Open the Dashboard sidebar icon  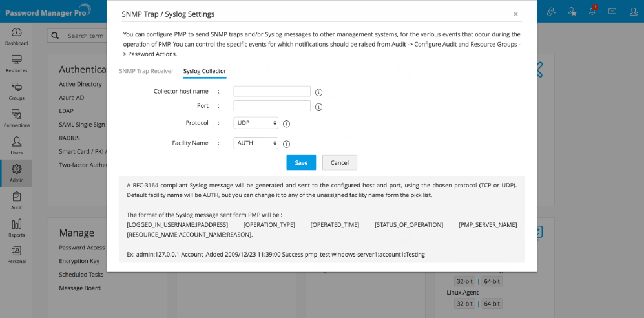(x=16, y=36)
